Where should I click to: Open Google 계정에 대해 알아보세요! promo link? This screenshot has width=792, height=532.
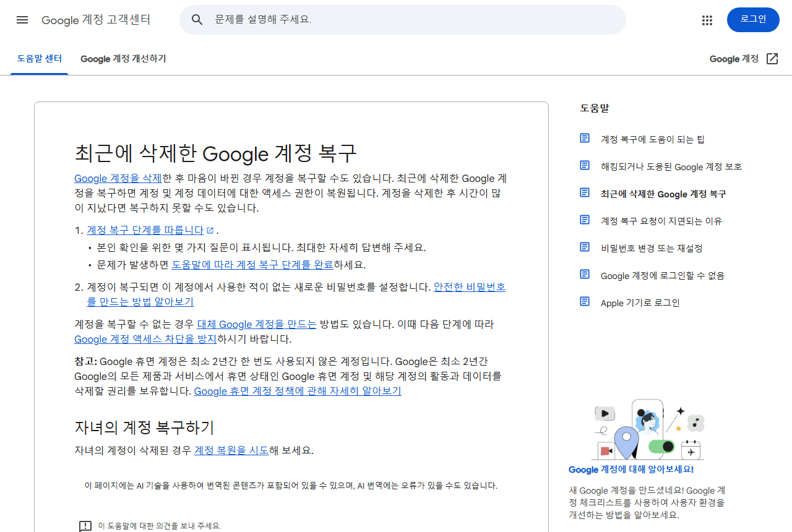631,470
